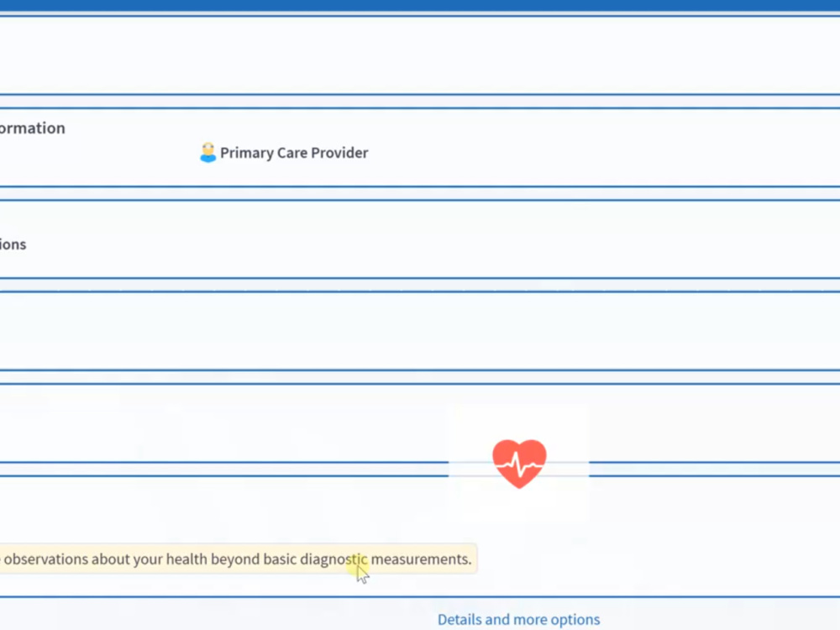Open the Details and more options link

518,619
